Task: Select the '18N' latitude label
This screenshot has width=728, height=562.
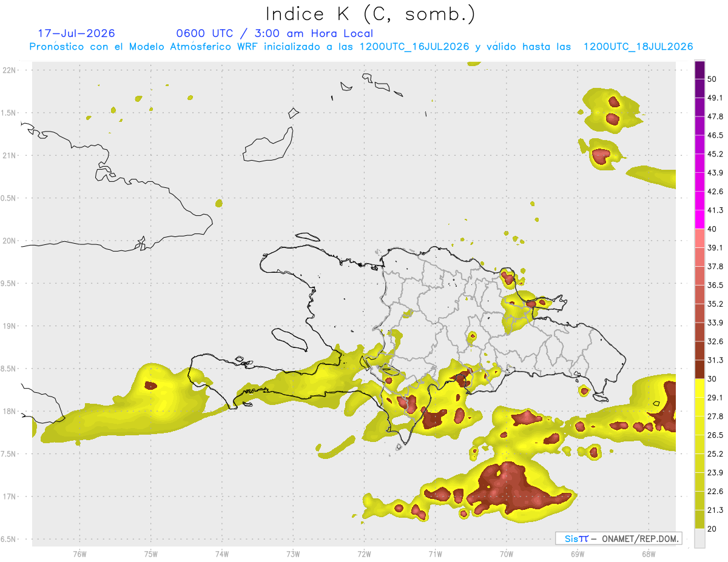Action: pos(10,412)
